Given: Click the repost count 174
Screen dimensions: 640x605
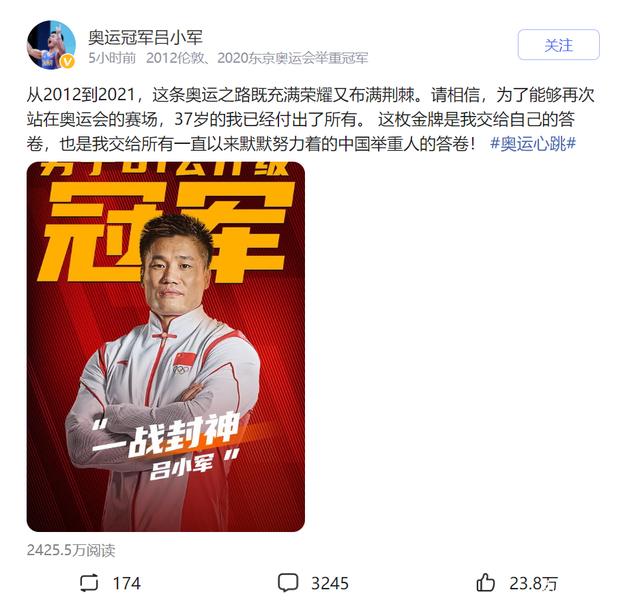Looking at the screenshot, I should tap(127, 583).
